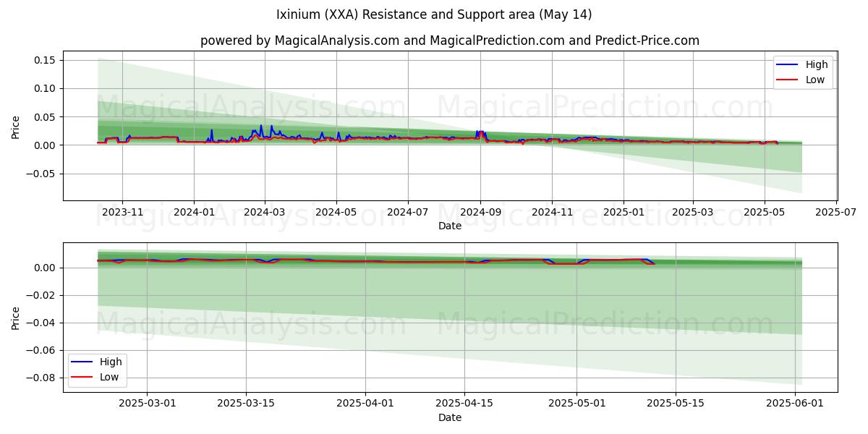Click the '2025-03-01' tick on bottom chart
This screenshot has width=868, height=434.
click(147, 404)
